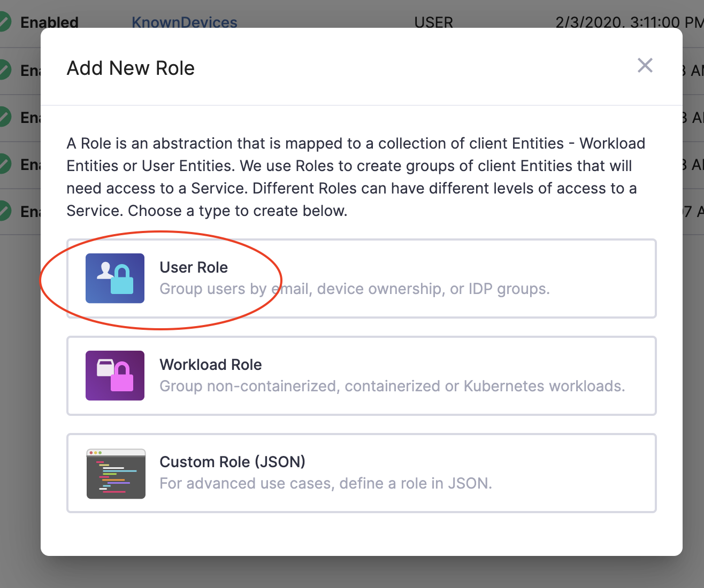Close the Add New Role dialog
704x588 pixels.
pyautogui.click(x=645, y=66)
